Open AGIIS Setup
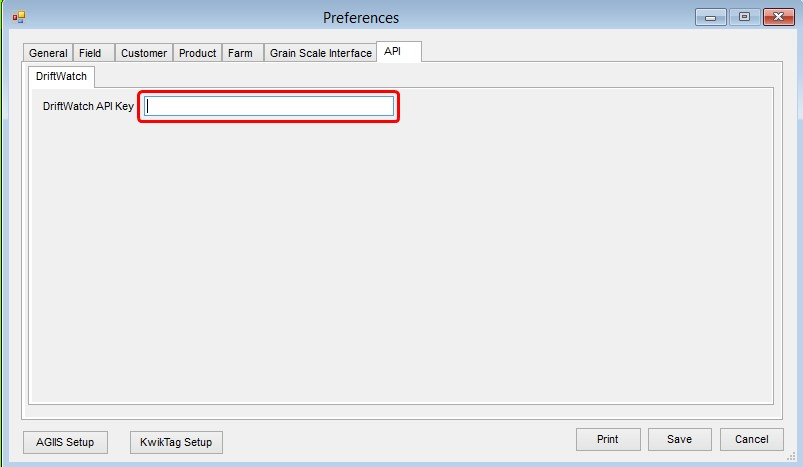Viewport: 803px width, 467px height. point(65,442)
